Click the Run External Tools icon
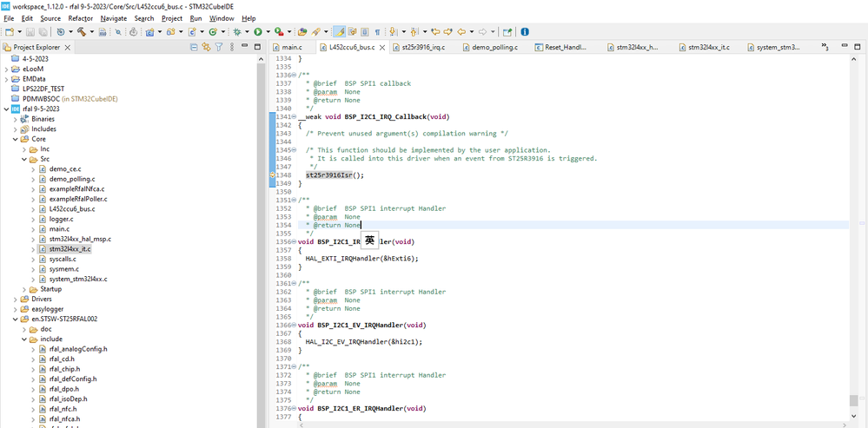This screenshot has height=428, width=868. (x=278, y=32)
